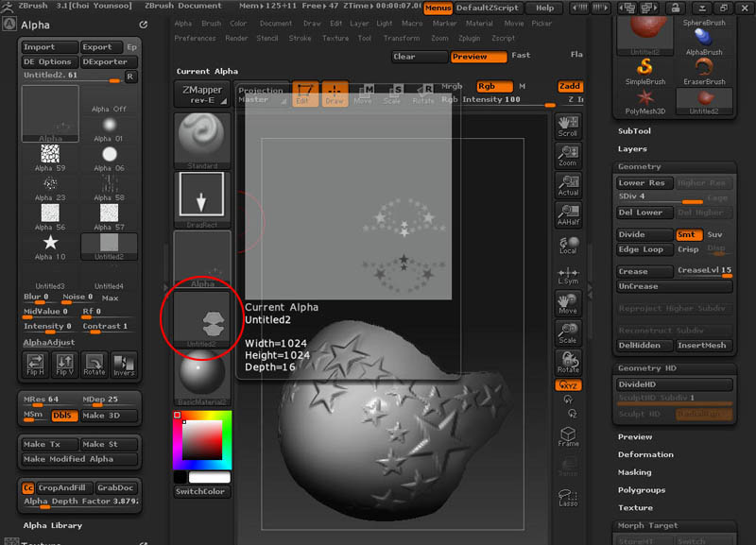Toggle the Rgb channel button

pyautogui.click(x=494, y=86)
